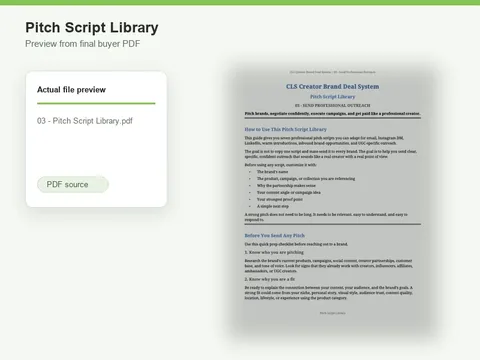
Task: Click 'How to Use This Pitch Script Library' heading
Action: tap(286, 129)
